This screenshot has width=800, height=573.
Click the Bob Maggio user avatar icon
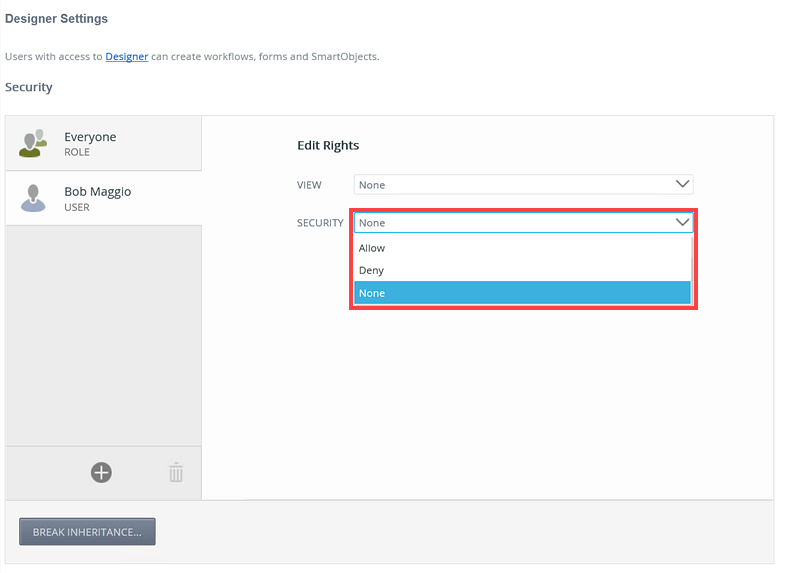pyautogui.click(x=33, y=198)
